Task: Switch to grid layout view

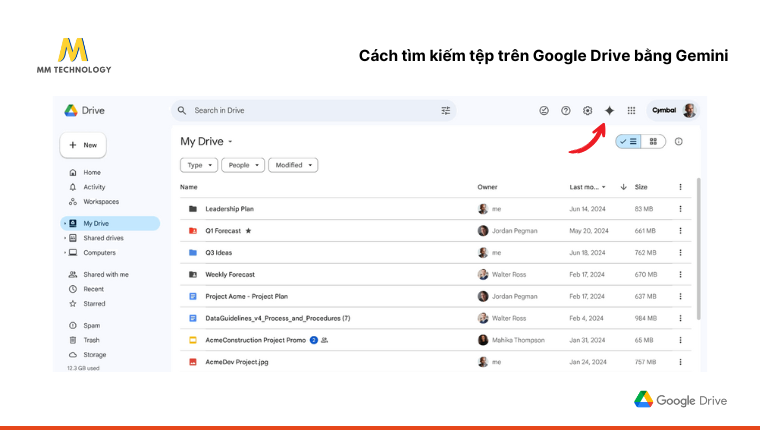Action: [x=653, y=142]
